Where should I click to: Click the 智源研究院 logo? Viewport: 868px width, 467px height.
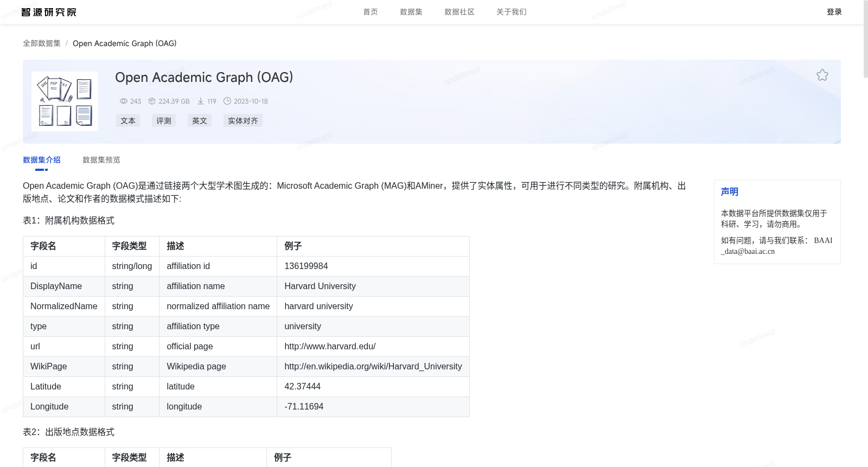[49, 12]
